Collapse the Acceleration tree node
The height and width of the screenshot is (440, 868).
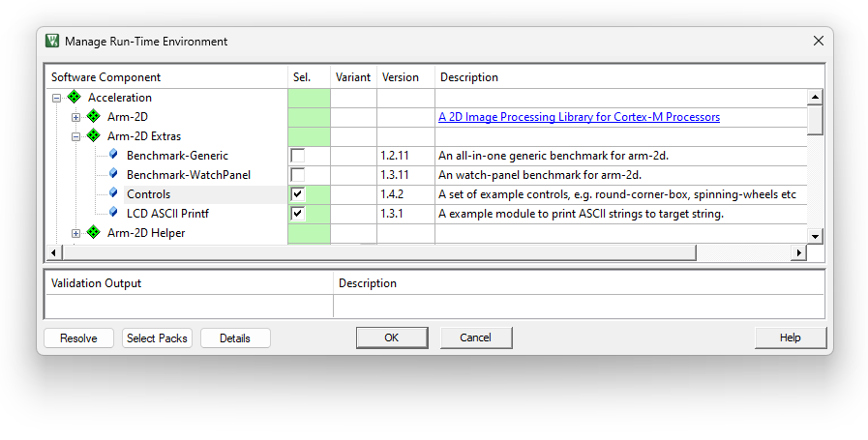pyautogui.click(x=57, y=98)
